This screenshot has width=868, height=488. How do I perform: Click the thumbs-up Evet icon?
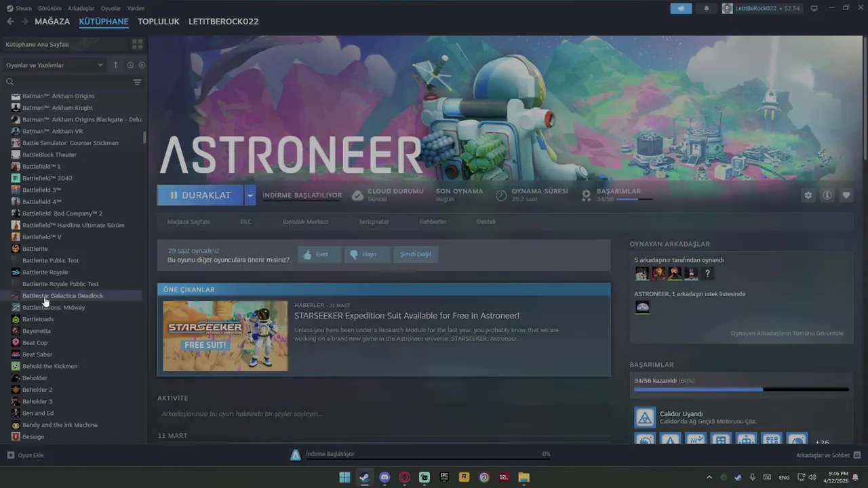(x=307, y=255)
